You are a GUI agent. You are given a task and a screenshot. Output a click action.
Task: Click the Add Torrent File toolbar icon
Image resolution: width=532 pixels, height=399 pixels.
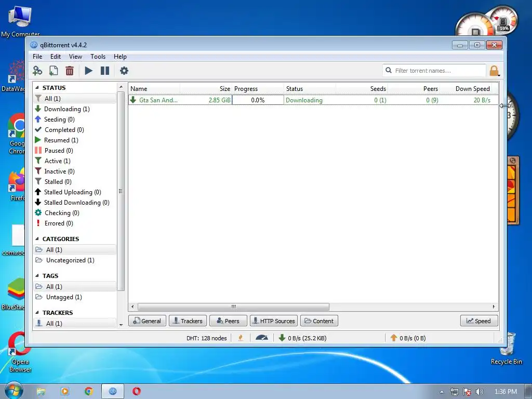pos(54,71)
